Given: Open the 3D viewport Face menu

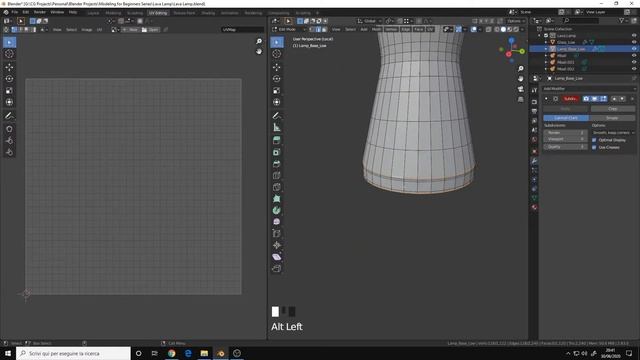Looking at the screenshot, I should 418,29.
